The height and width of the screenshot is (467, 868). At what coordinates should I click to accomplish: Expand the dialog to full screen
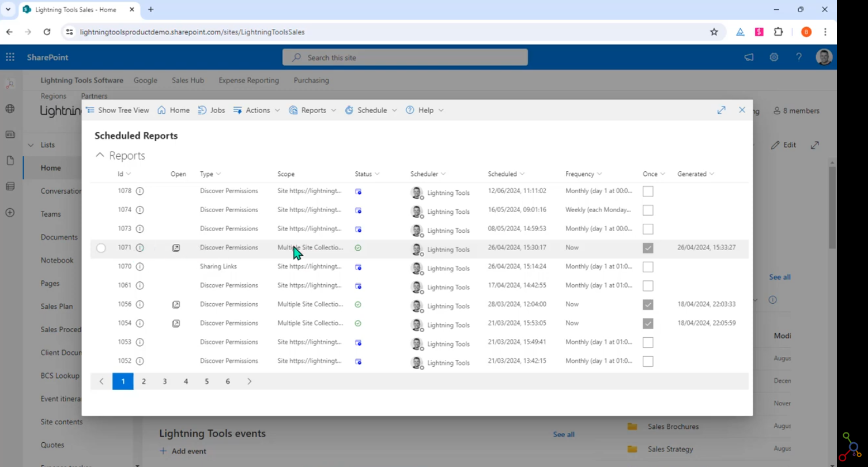coord(721,110)
